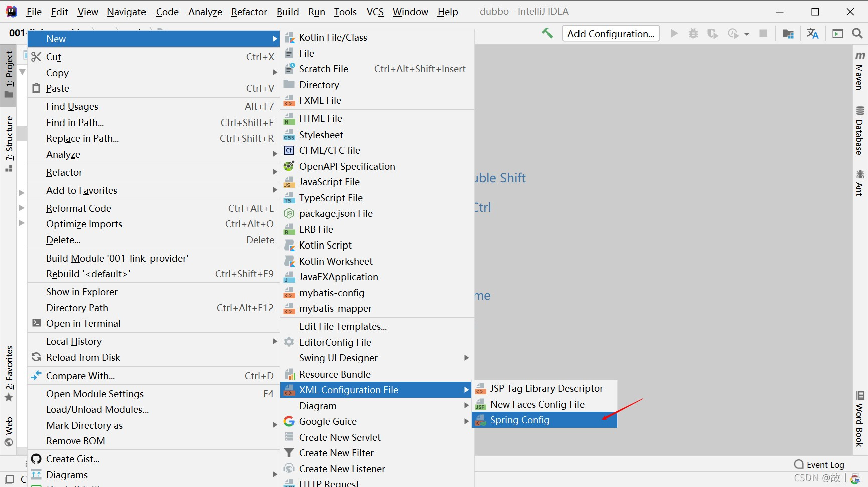Open the Refactor menu in menu bar
Image resolution: width=868 pixels, height=487 pixels.
(249, 11)
